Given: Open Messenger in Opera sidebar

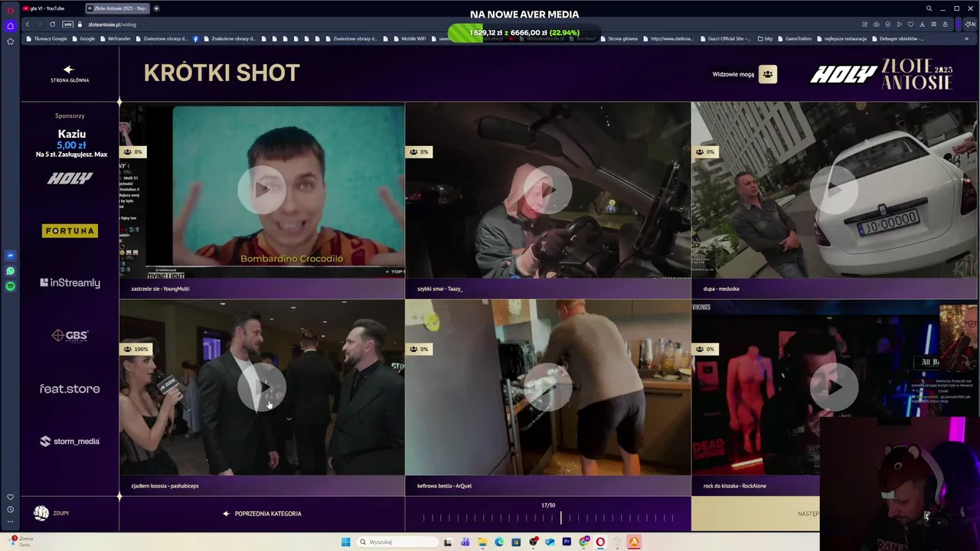Looking at the screenshot, I should click(10, 256).
